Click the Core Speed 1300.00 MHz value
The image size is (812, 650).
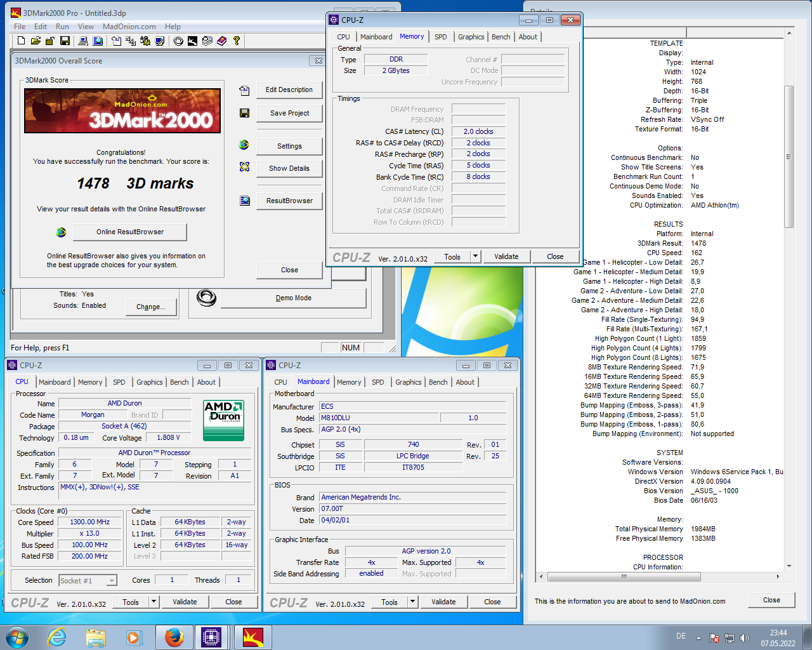[x=90, y=522]
